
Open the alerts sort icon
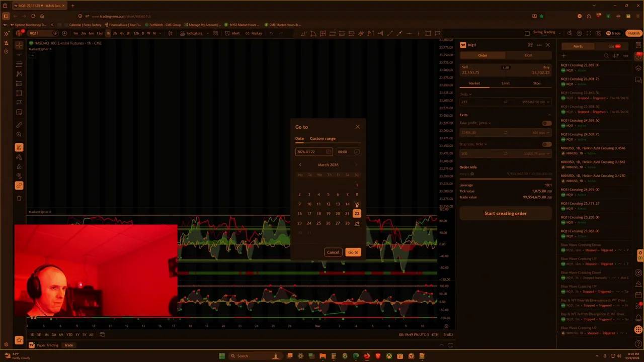[616, 56]
